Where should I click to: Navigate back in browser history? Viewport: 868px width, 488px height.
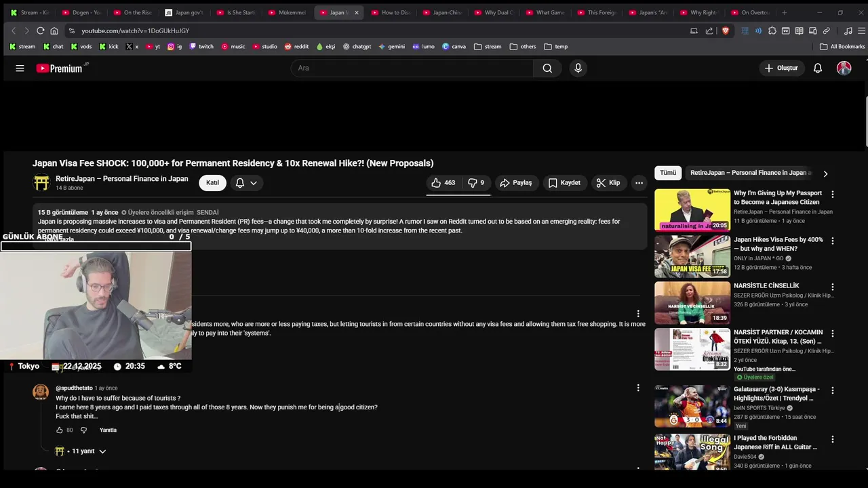[x=14, y=30]
